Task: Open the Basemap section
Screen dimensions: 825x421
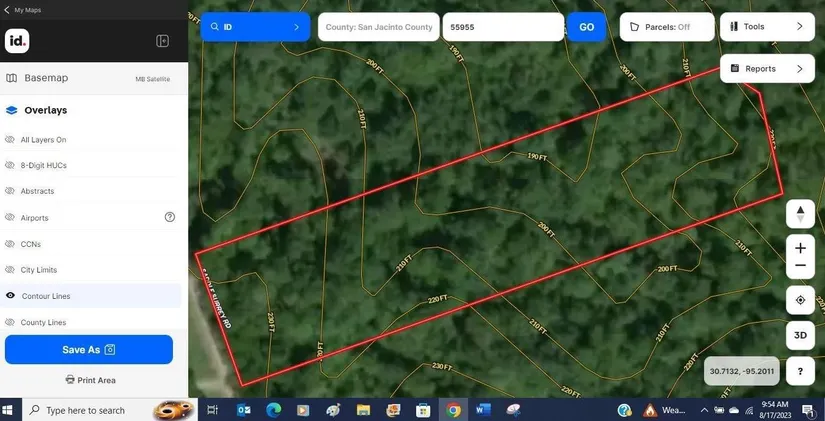Action: click(x=46, y=78)
